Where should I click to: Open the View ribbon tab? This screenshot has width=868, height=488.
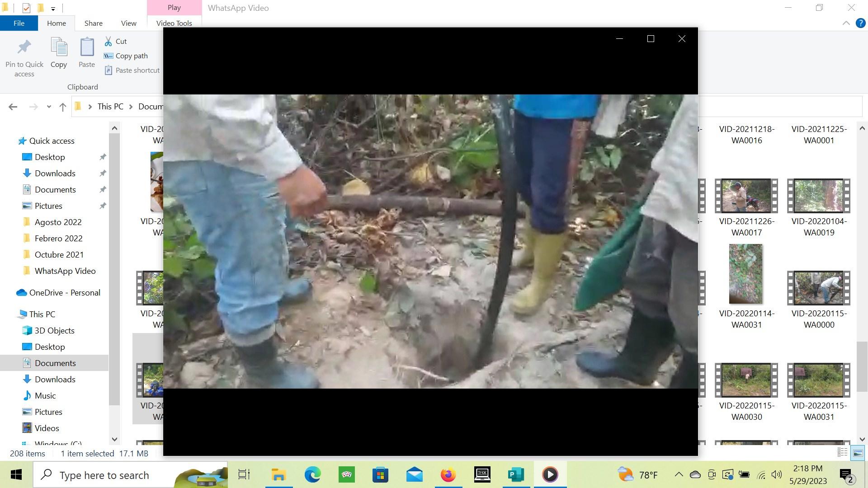tap(128, 23)
